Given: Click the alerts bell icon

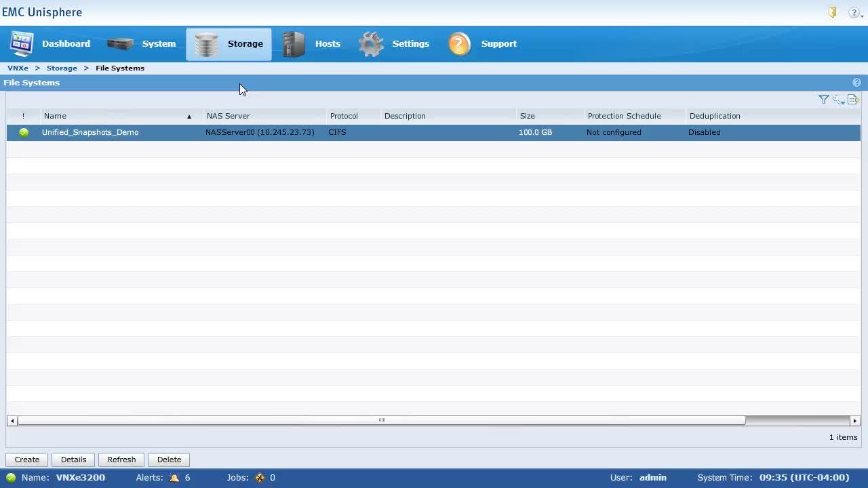Looking at the screenshot, I should pyautogui.click(x=174, y=478).
